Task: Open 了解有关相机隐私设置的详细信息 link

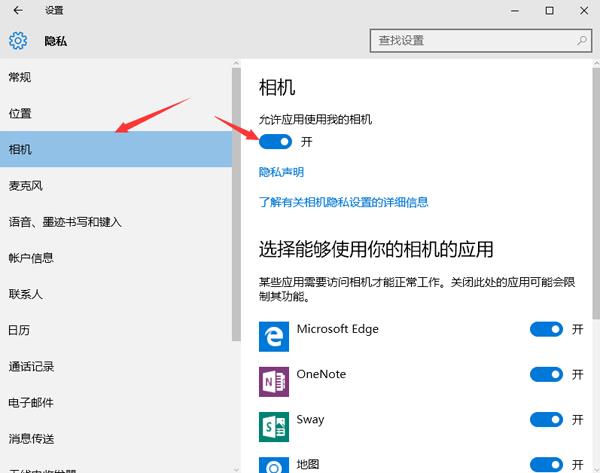Action: click(x=343, y=201)
